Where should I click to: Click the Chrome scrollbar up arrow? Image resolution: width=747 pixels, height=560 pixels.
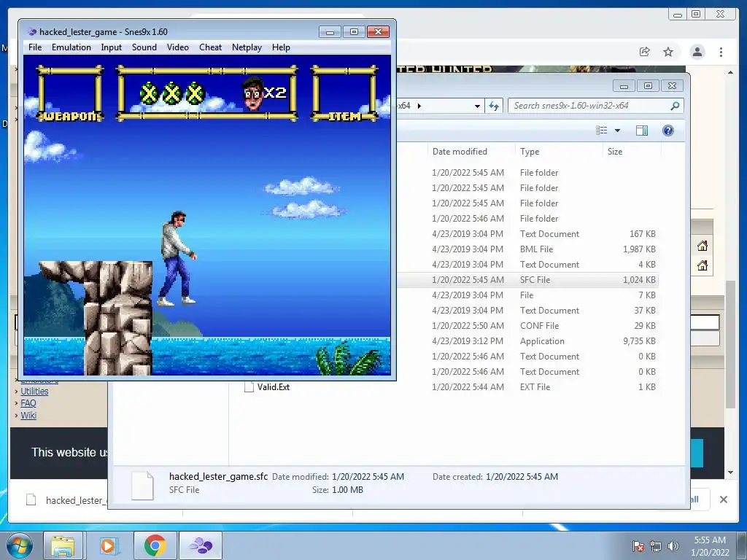coord(730,72)
